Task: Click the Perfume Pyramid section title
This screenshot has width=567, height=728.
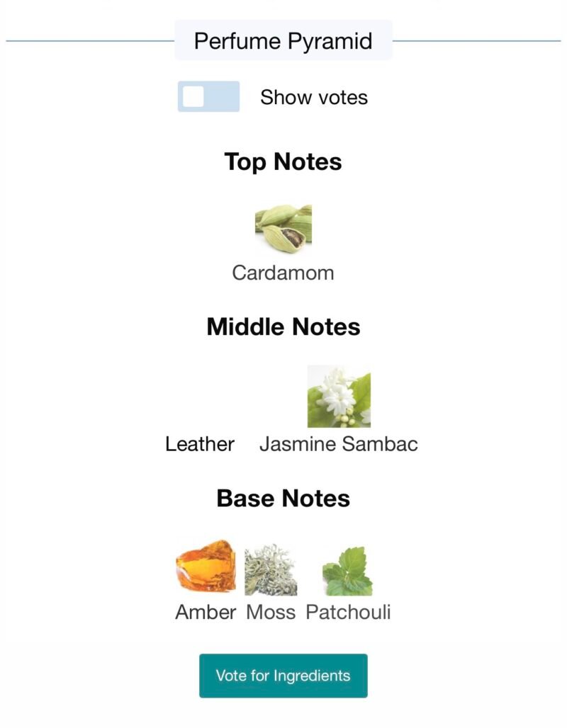Action: pyautogui.click(x=283, y=40)
